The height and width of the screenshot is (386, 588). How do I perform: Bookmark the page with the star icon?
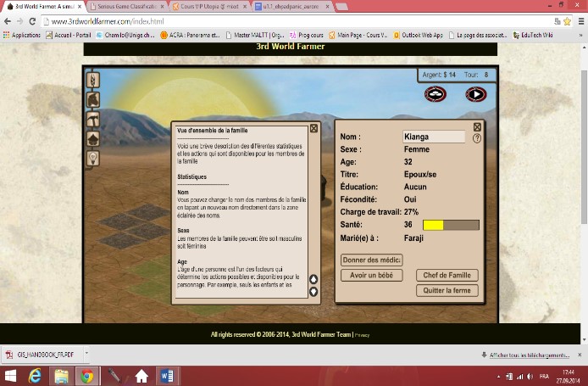[x=568, y=21]
